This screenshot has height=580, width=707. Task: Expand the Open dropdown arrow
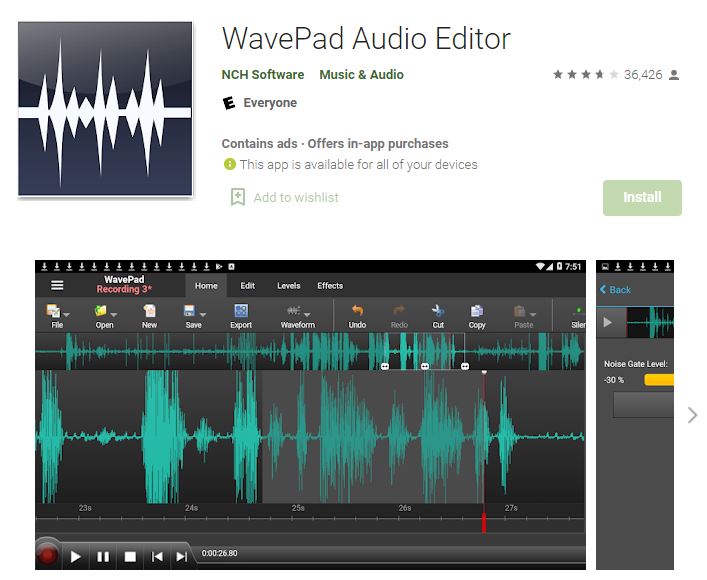click(114, 314)
